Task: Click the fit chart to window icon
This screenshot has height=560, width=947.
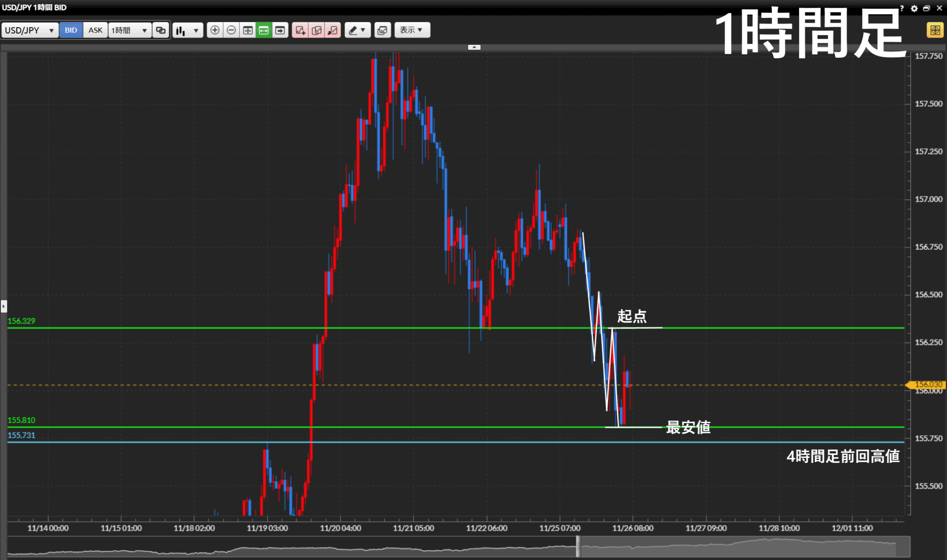Action: tap(248, 30)
